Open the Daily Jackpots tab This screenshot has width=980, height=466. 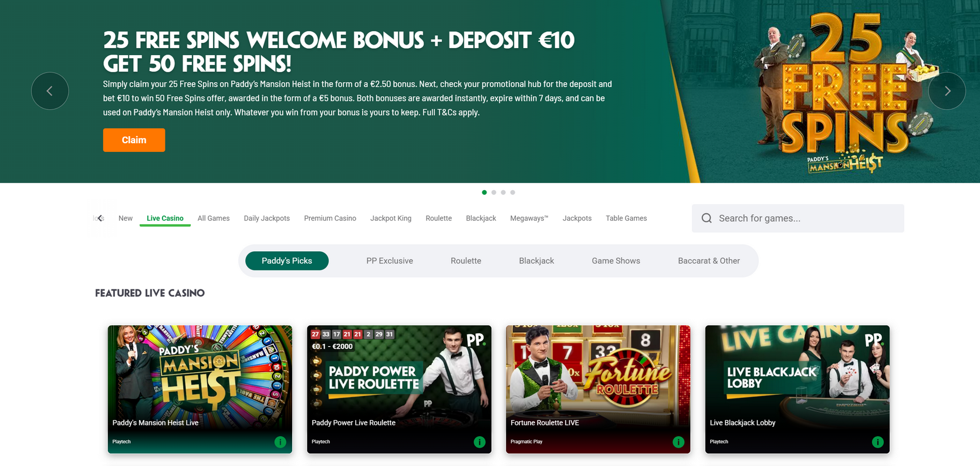267,218
